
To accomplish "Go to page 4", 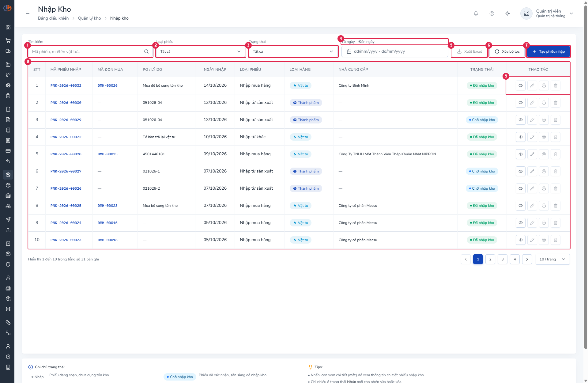I will [515, 259].
